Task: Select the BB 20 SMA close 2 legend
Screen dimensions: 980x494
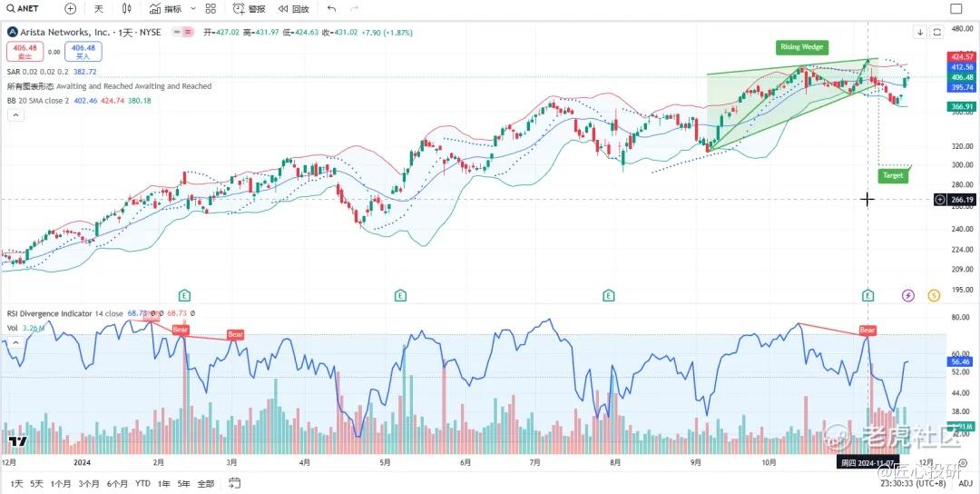Action: [79, 101]
